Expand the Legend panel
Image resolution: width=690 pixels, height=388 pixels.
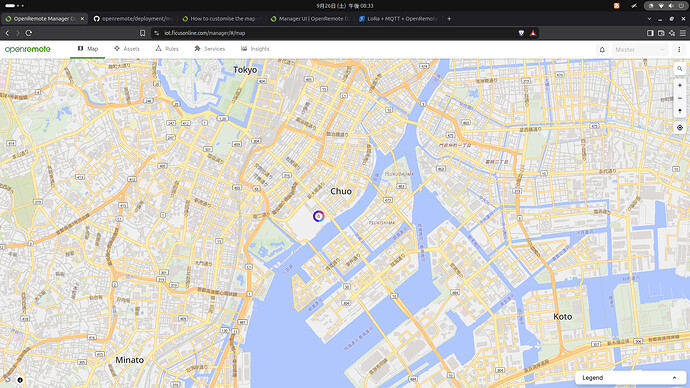tap(630, 377)
